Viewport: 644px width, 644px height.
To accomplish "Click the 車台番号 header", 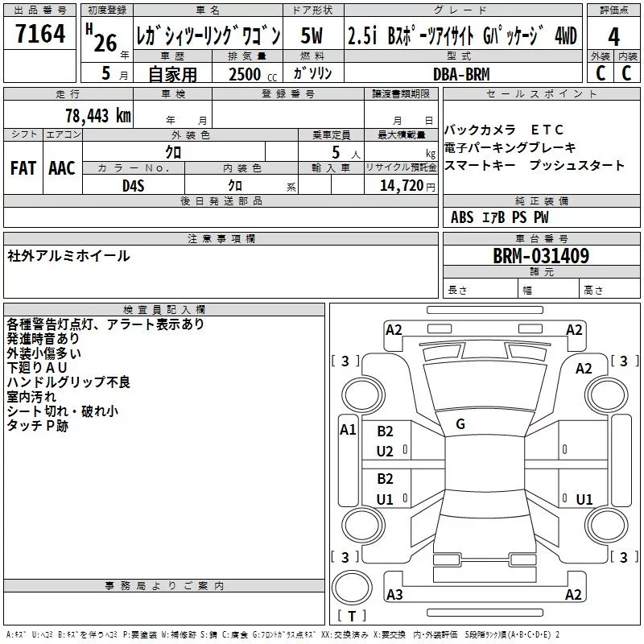I will pyautogui.click(x=541, y=238).
